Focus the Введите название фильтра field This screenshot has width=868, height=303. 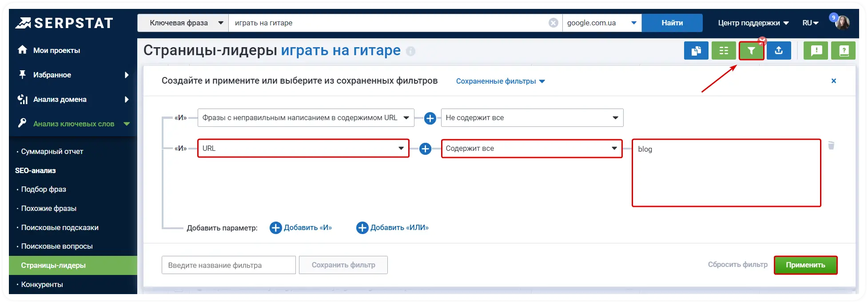pos(229,265)
